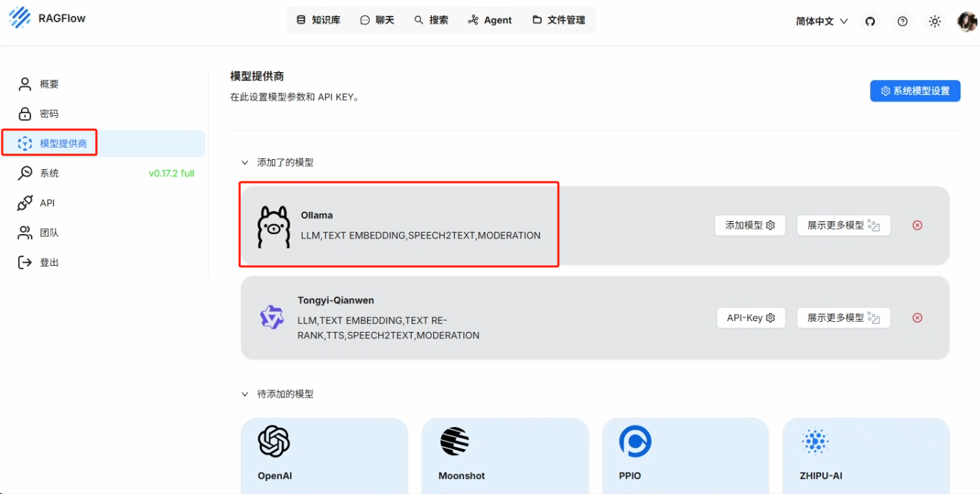The image size is (980, 494).
Task: Click 登出 to log out
Action: click(x=103, y=262)
